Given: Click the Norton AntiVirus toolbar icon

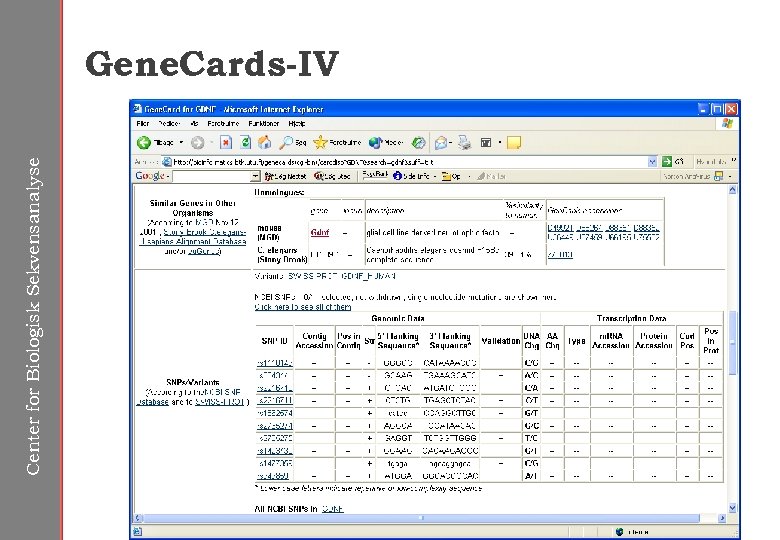Looking at the screenshot, I should (718, 176).
